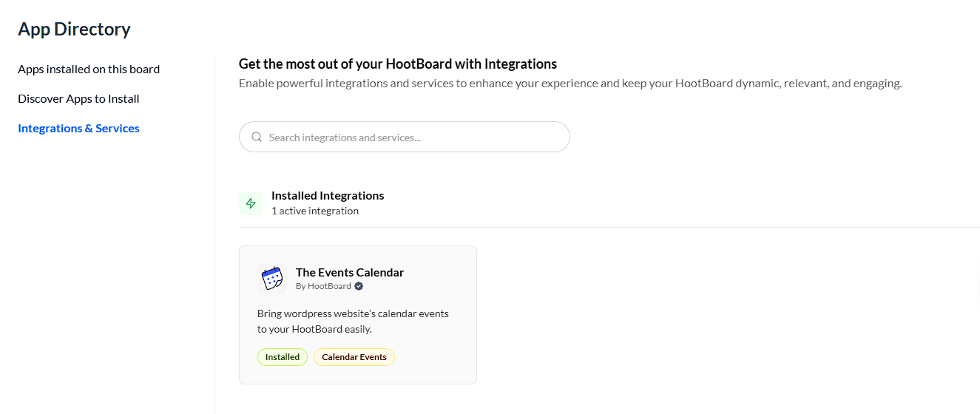This screenshot has height=414, width=980.
Task: Select Integrations & Services in sidebar
Action: (x=78, y=129)
